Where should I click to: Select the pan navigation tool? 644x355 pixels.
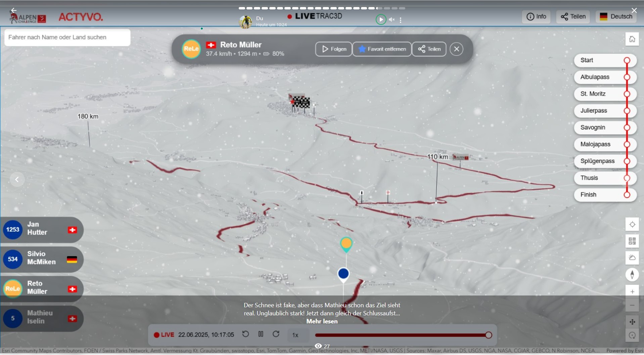pos(632,322)
